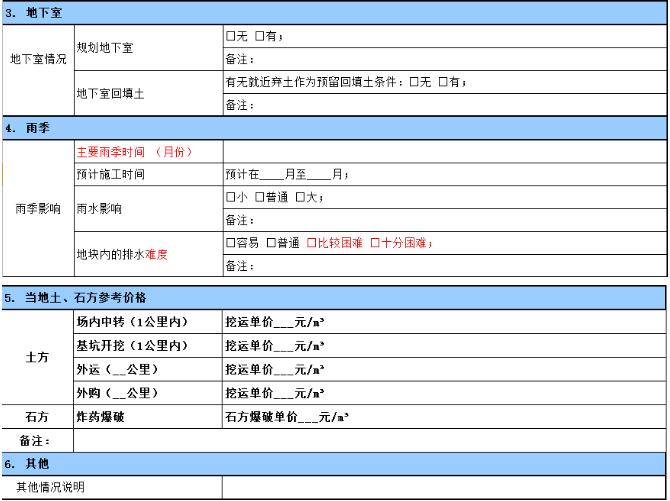Select '小' checkbox for 雨水影响
This screenshot has width=670, height=501.
coord(230,197)
